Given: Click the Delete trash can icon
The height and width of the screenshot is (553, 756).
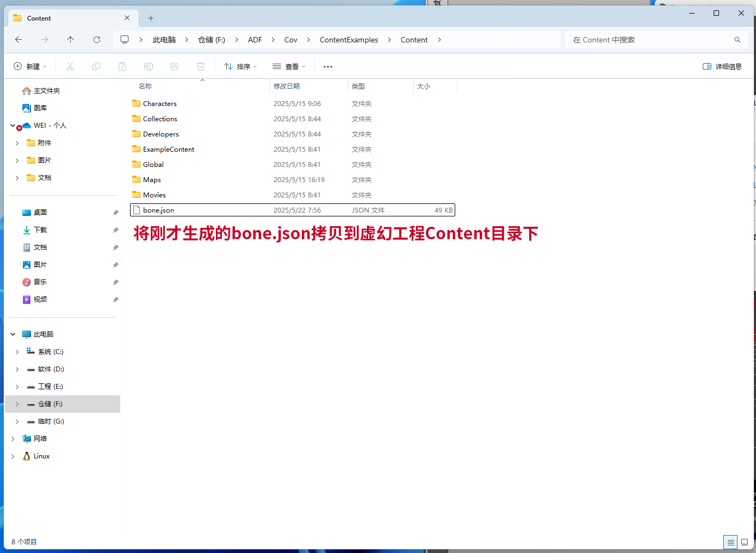Looking at the screenshot, I should (201, 66).
